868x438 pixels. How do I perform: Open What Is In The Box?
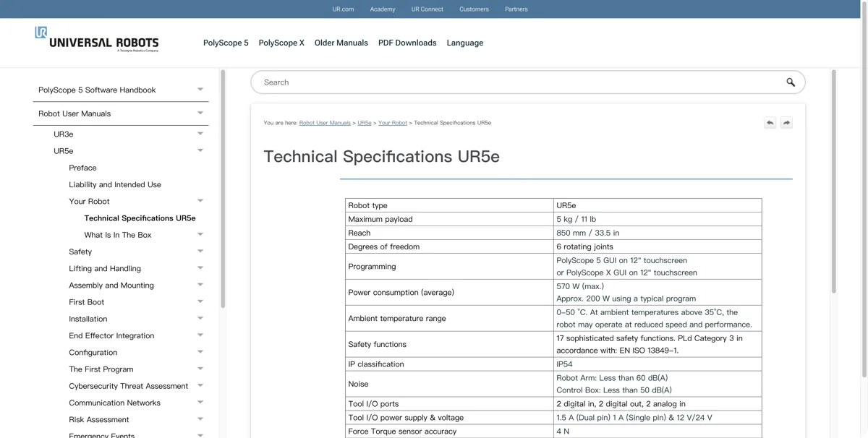118,235
